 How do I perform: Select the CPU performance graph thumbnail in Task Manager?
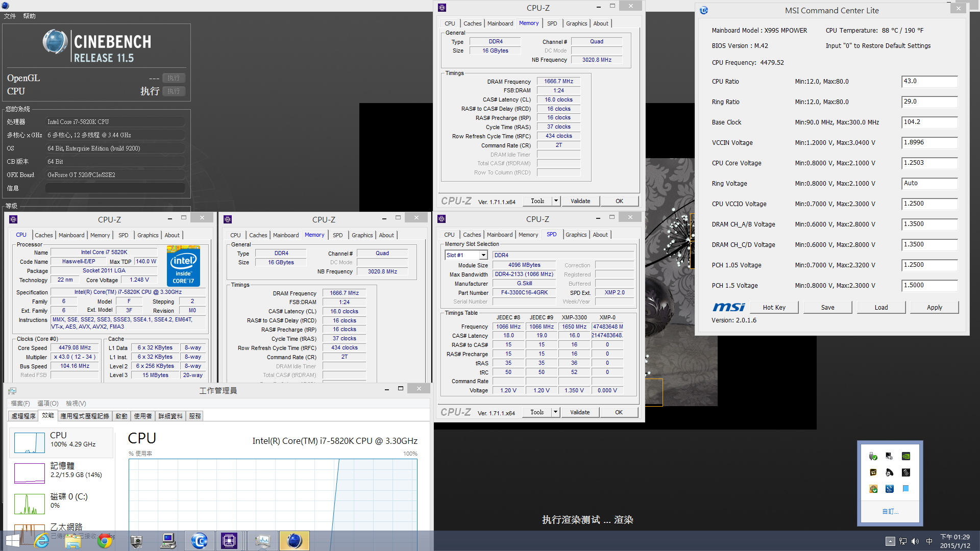tap(30, 442)
